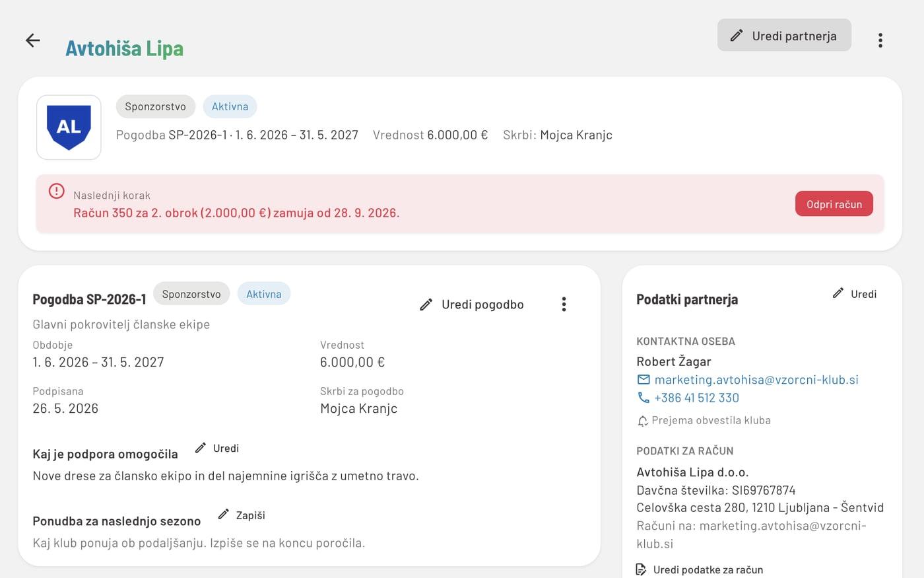Click 'Mojca Kranjc' under Skrbi za pogodbo
The height and width of the screenshot is (578, 924).
click(359, 408)
